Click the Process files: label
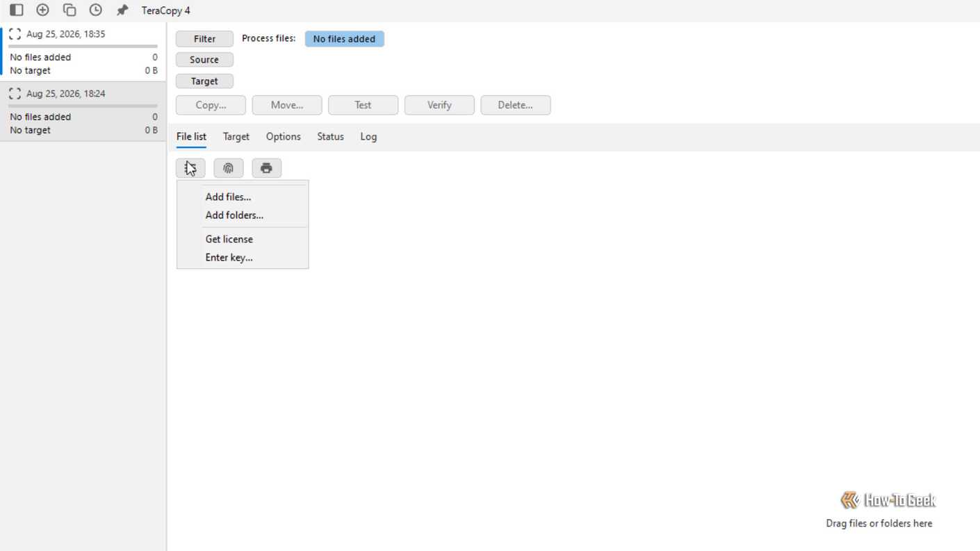980x551 pixels. point(269,38)
